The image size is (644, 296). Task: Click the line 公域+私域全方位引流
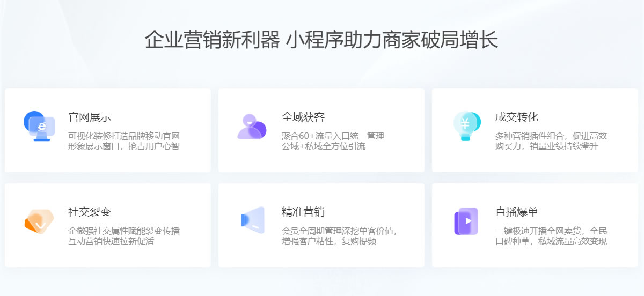point(324,146)
